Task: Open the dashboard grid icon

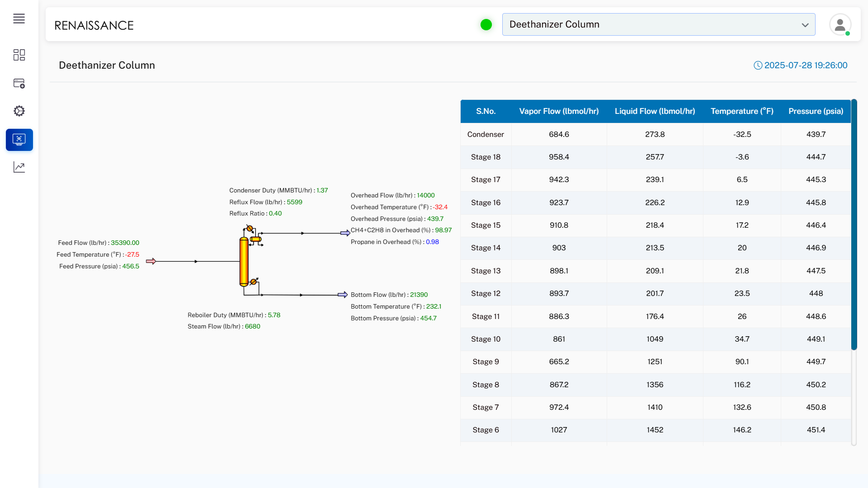Action: click(x=19, y=55)
